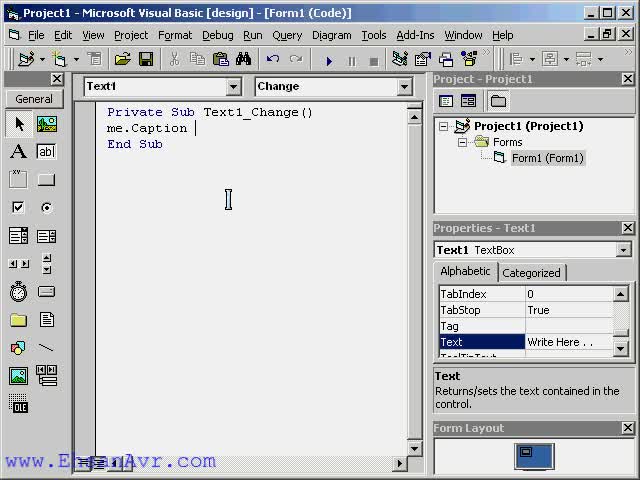This screenshot has height=480, width=640.
Task: Undo last action with toolbar arrow
Action: [x=273, y=60]
